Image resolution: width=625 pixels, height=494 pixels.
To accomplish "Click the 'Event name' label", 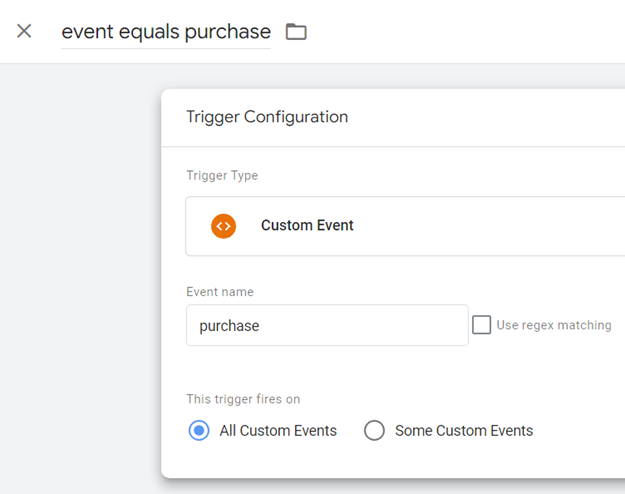I will 220,292.
